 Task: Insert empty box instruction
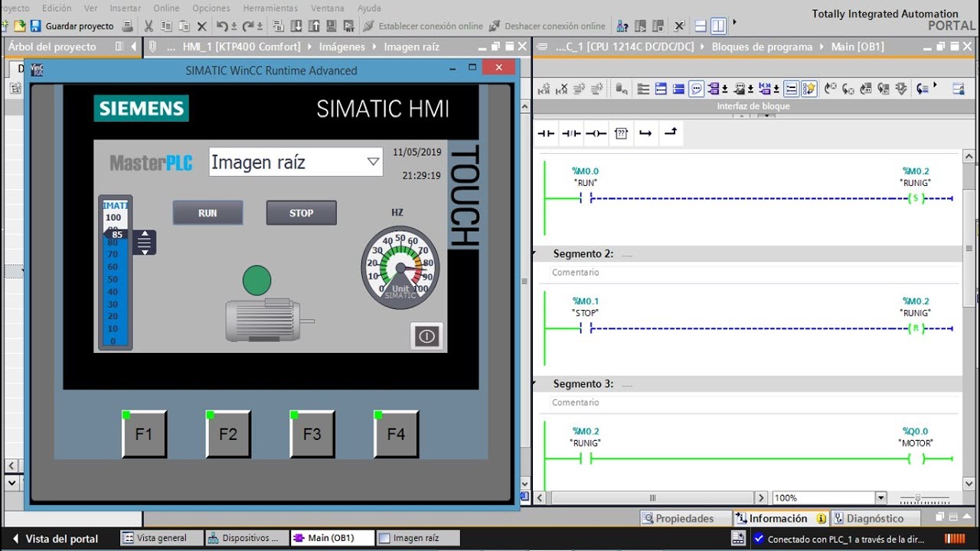coord(621,133)
